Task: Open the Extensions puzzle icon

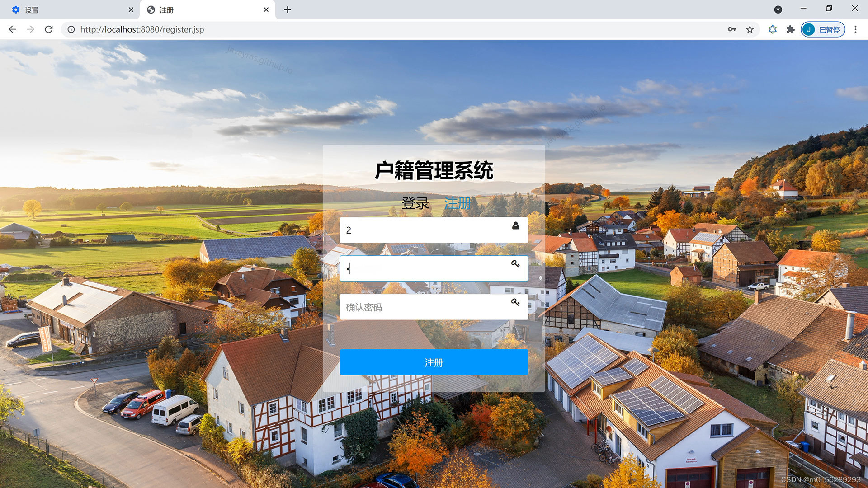Action: pyautogui.click(x=790, y=29)
